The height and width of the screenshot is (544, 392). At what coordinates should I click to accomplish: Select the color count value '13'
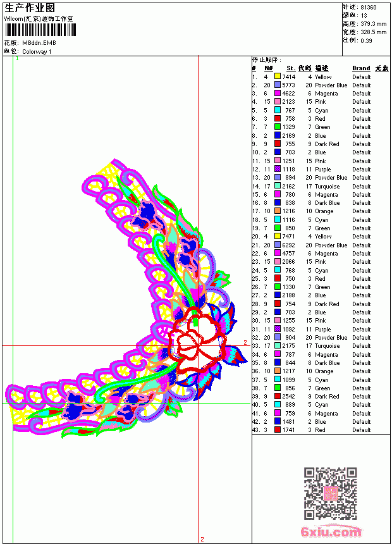364,15
